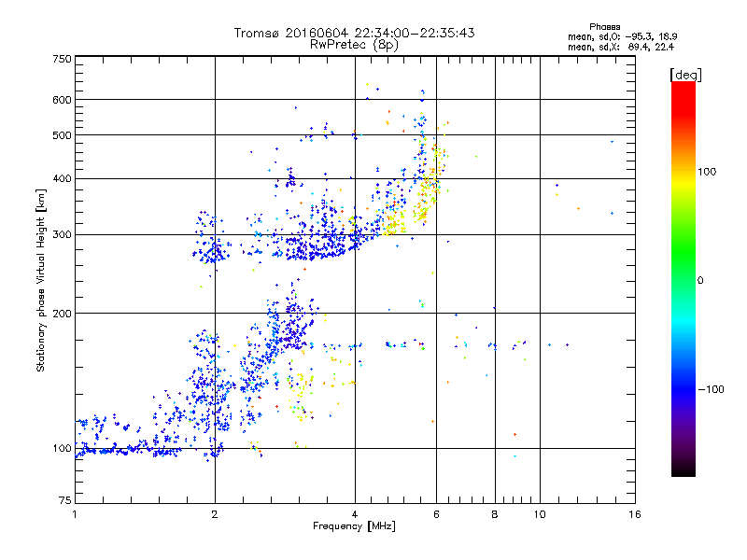Click the '8' x-axis tick label
Viewport: 747px width, 560px height.
click(495, 514)
